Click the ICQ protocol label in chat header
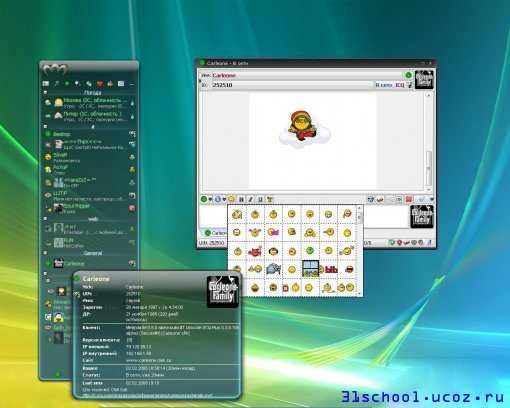This screenshot has width=510, height=408. point(400,85)
